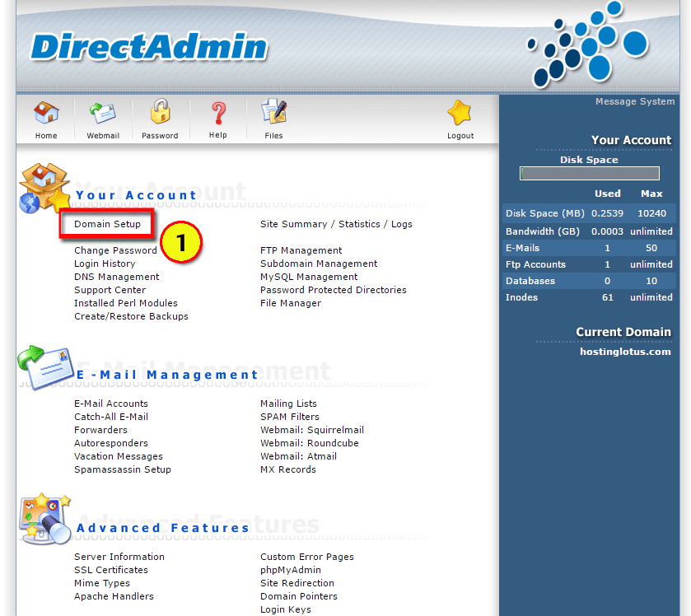Open Custom Error Pages
691x616 pixels.
click(x=306, y=557)
